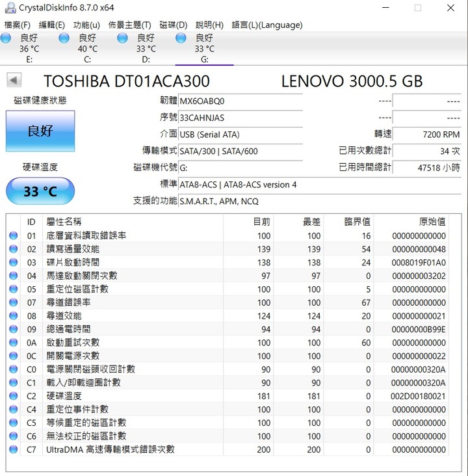Click blue health orb of disk E:

coord(5,38)
